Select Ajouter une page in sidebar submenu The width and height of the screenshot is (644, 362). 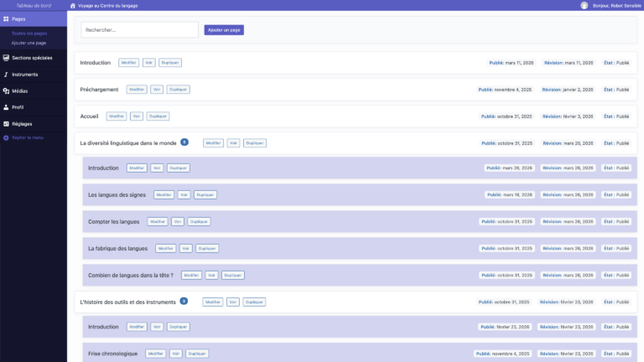pos(29,42)
